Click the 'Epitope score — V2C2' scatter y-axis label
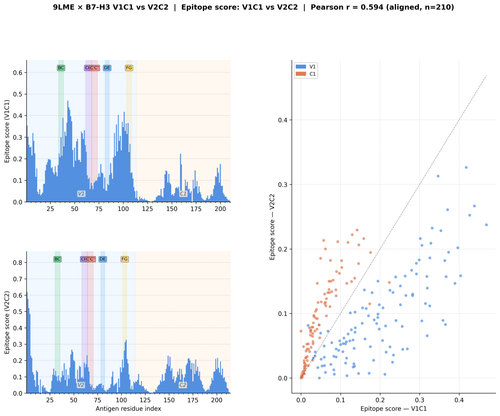Screen dimensions: 500x416 [272, 227]
